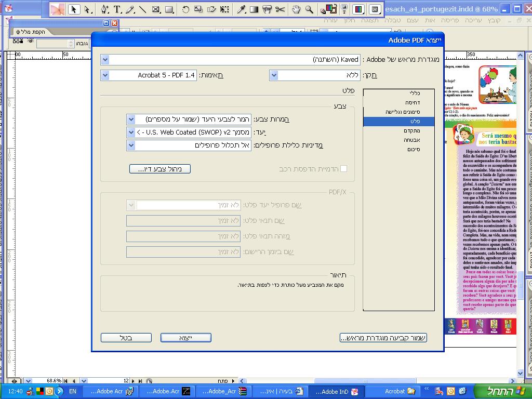Select the Direct Selection (white arrow) tool
Screen dimensions: 532x399
[87, 9]
